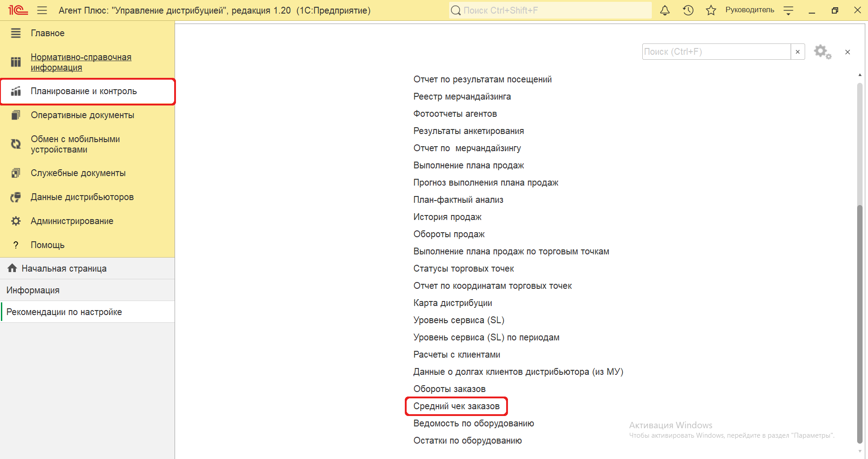
Task: Open service and settings menu icon
Action: (x=788, y=10)
